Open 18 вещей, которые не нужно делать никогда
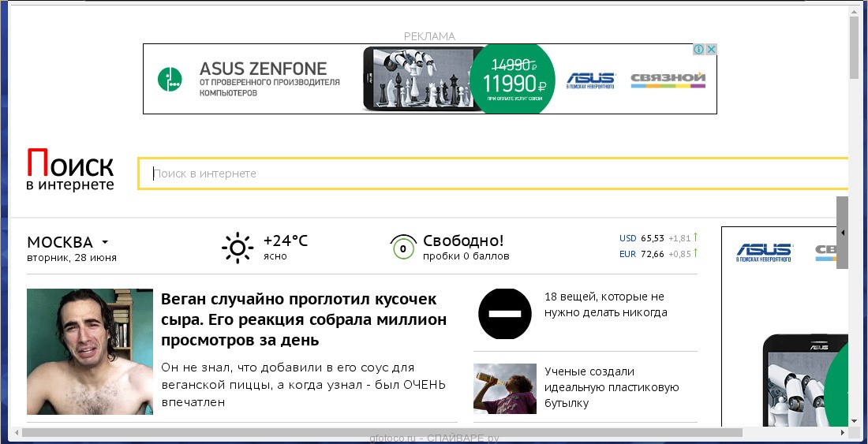 tap(605, 304)
